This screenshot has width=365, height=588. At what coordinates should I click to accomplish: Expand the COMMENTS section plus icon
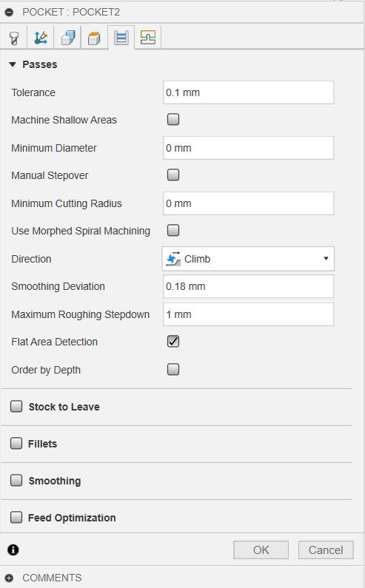click(10, 578)
